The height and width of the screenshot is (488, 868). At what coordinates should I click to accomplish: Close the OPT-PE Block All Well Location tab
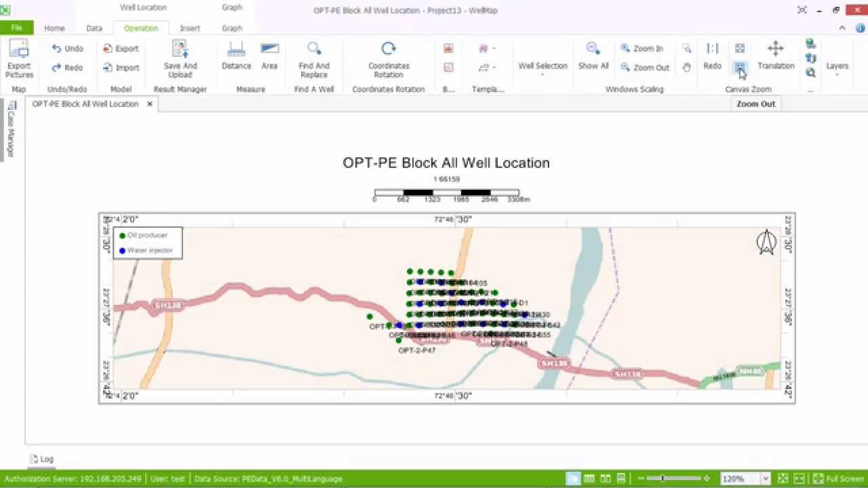[150, 104]
